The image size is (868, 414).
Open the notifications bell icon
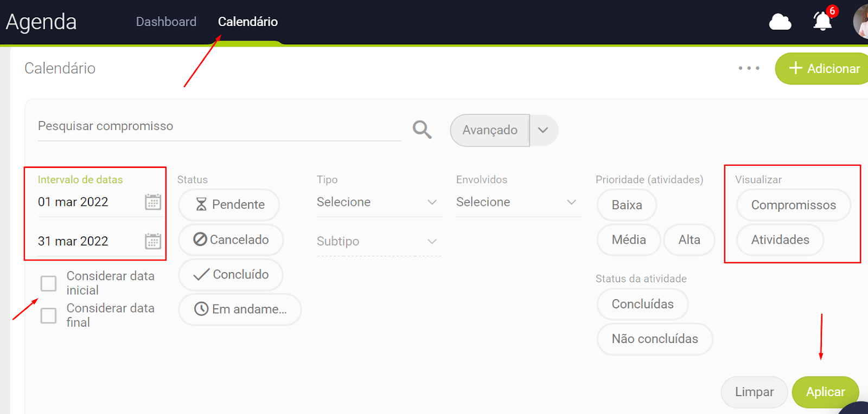click(x=822, y=22)
